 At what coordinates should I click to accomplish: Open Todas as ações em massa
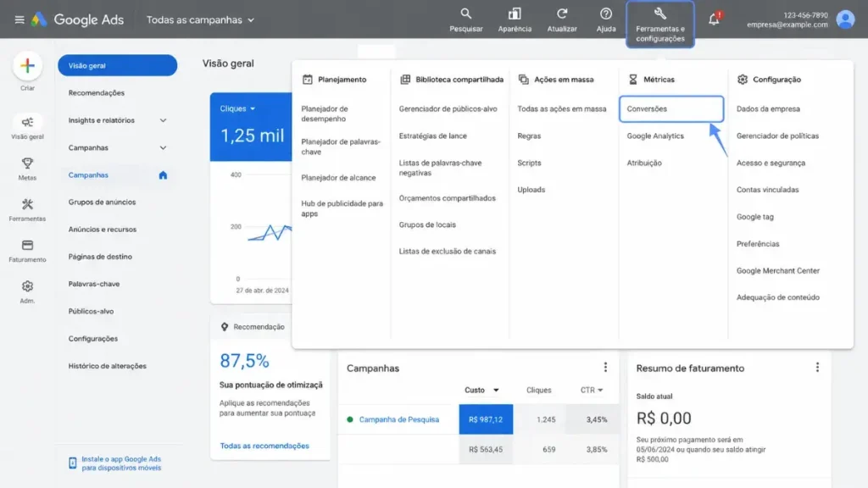(561, 109)
